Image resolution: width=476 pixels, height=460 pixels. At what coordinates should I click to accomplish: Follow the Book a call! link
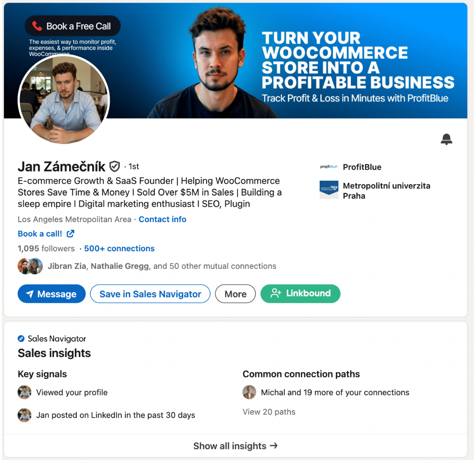[40, 233]
